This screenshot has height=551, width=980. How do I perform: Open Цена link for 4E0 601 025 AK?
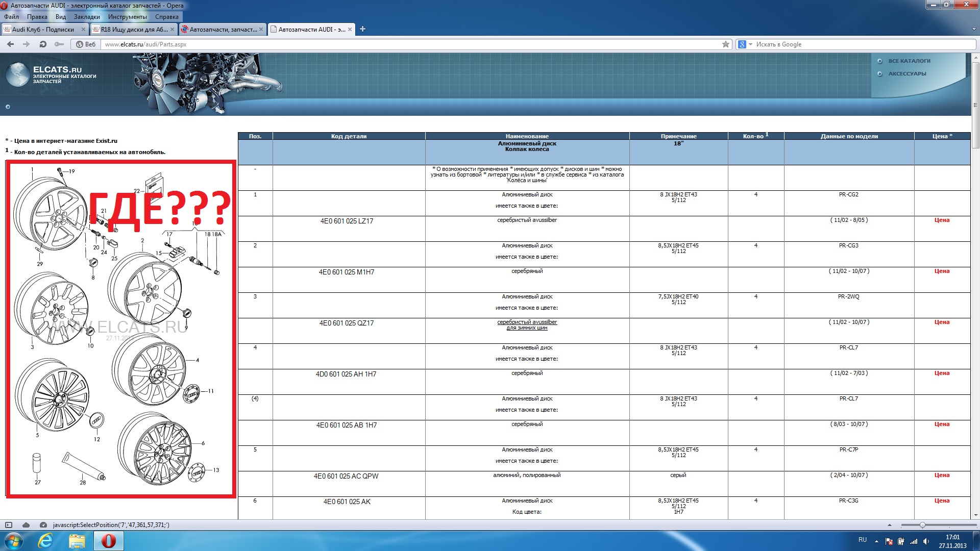(x=942, y=501)
